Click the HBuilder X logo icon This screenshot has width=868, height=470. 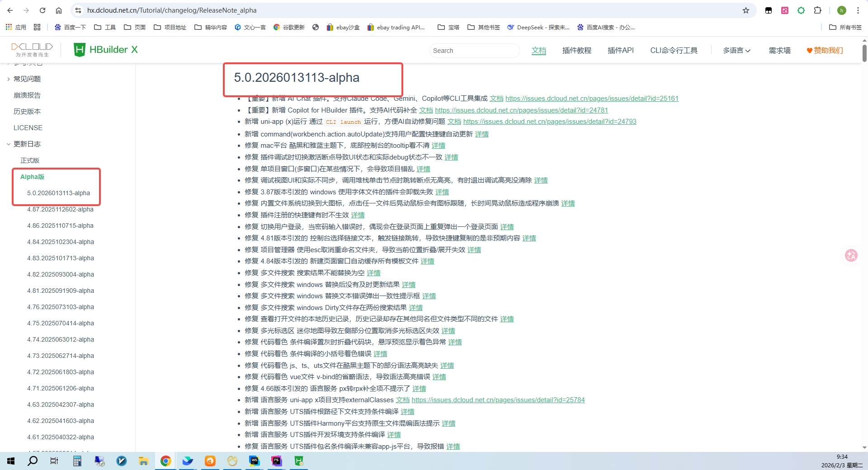[80, 50]
